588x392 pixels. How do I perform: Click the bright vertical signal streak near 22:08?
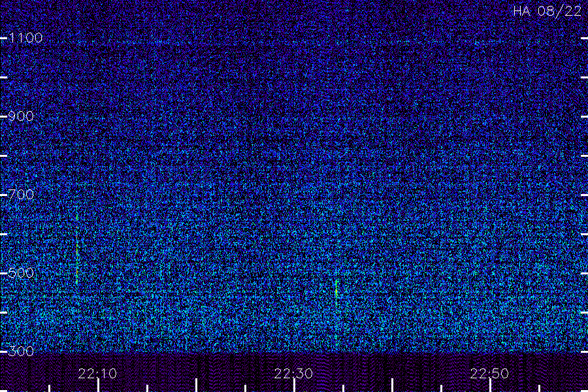pyautogui.click(x=77, y=250)
